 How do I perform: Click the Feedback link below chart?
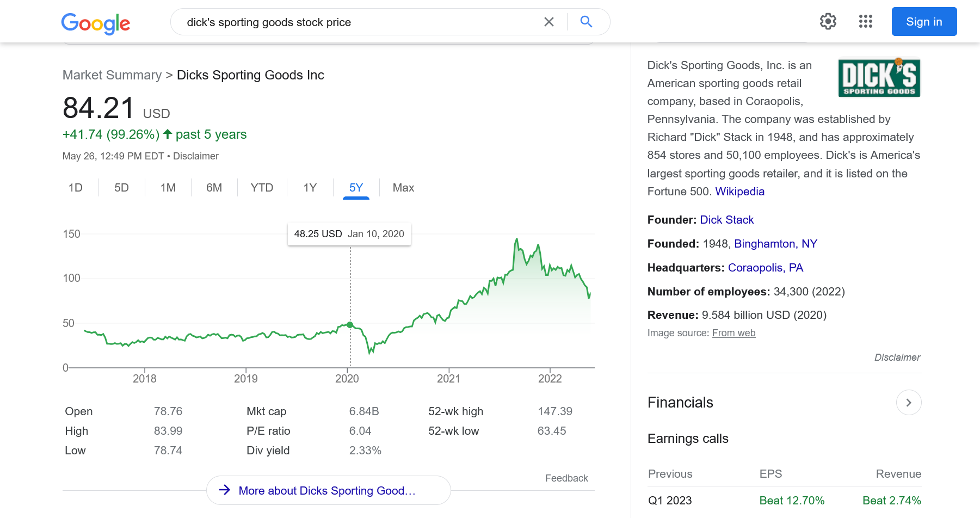click(x=566, y=478)
